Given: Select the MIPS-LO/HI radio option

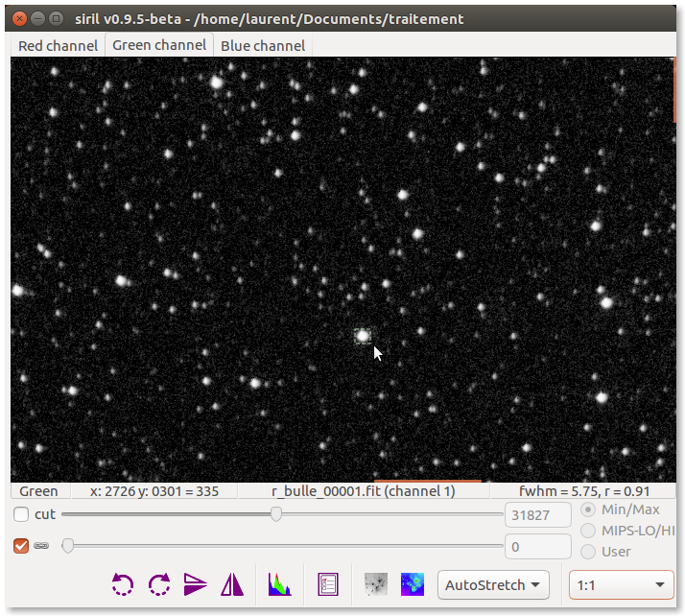Looking at the screenshot, I should 588,531.
